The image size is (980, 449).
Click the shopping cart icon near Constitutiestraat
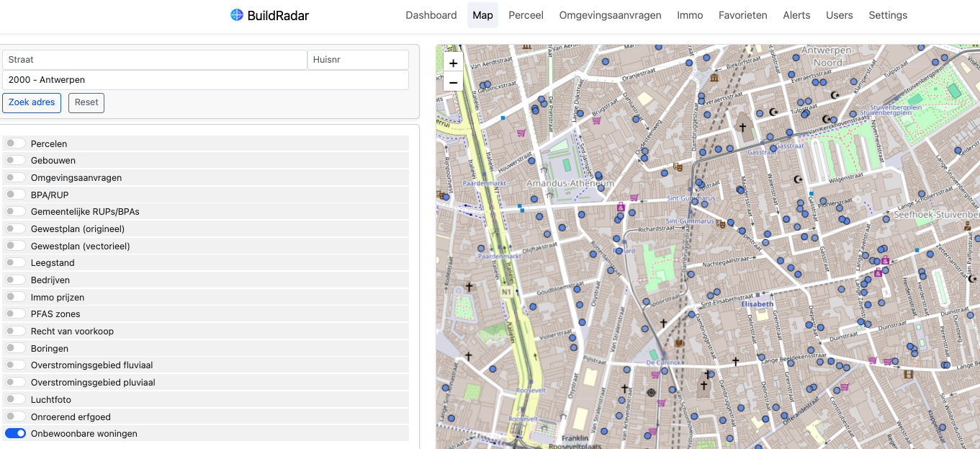[x=845, y=388]
